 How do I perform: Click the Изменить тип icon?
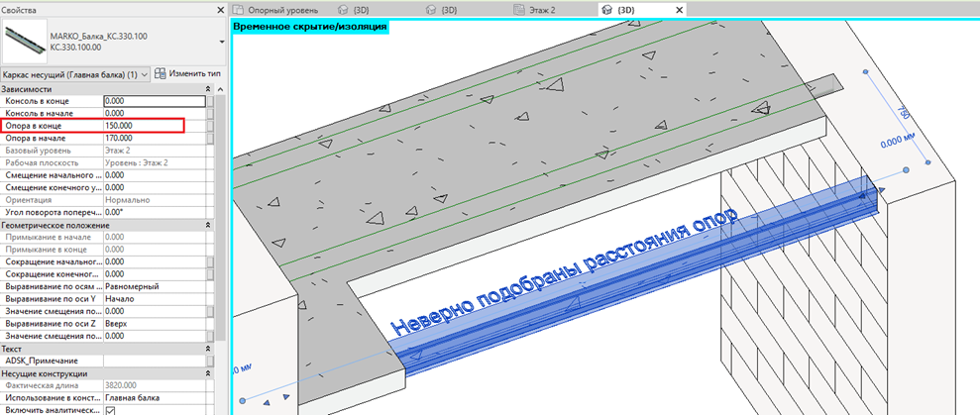pyautogui.click(x=160, y=73)
